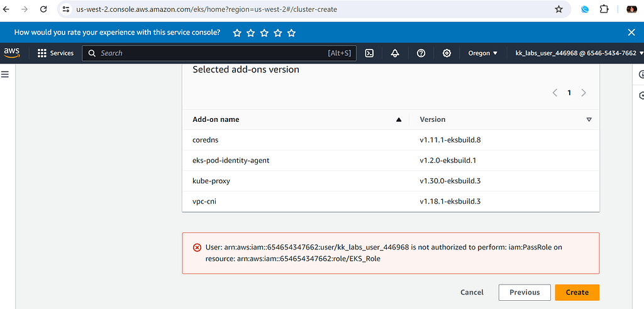
Task: Open the notifications bell
Action: pos(395,53)
